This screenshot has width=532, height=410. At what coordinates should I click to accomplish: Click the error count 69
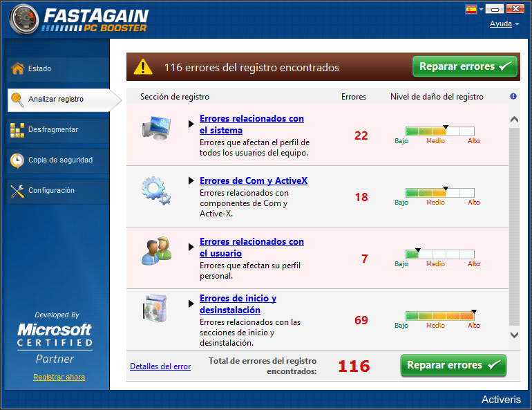pyautogui.click(x=361, y=320)
